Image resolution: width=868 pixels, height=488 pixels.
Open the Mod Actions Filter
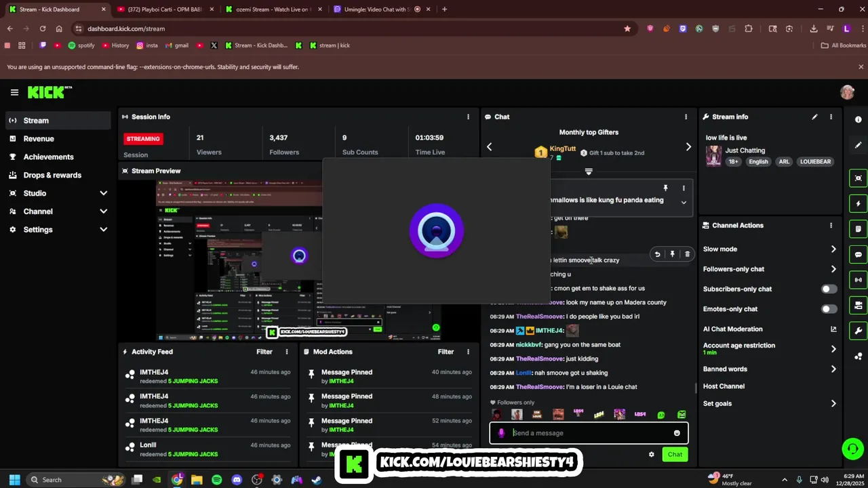point(446,352)
